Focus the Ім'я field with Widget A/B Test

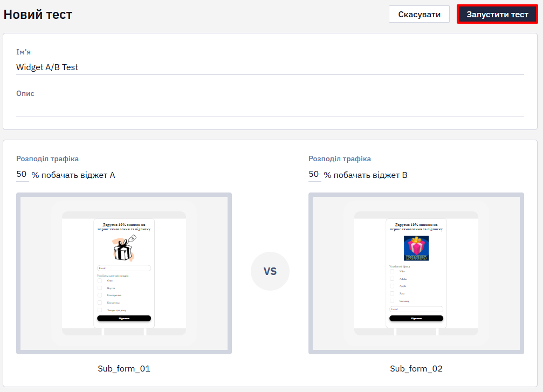[270, 67]
